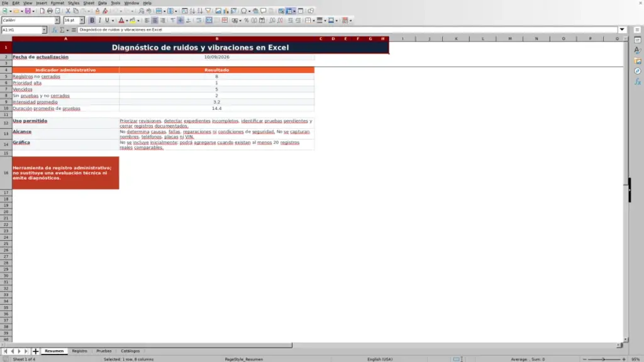644x362 pixels.
Task: Open the Sheet menu
Action: click(x=89, y=3)
